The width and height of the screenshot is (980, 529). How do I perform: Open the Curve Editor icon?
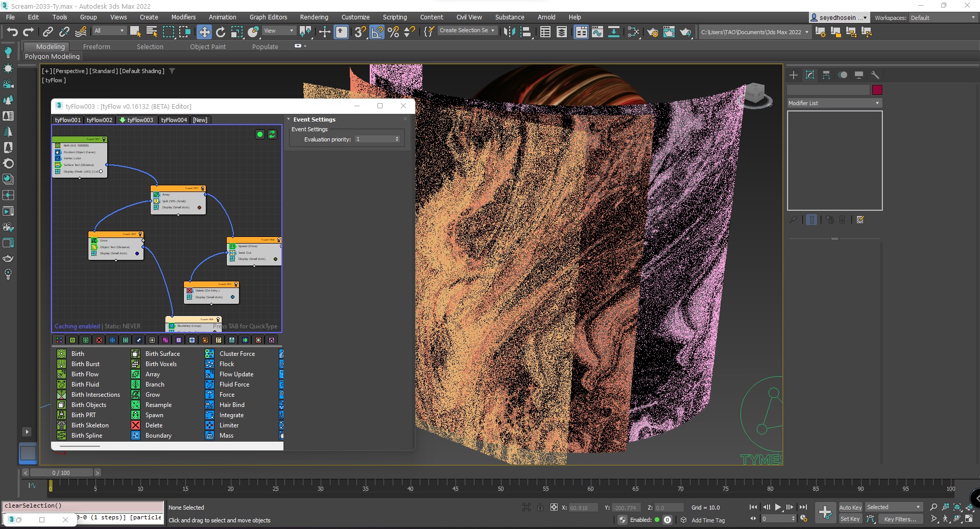tap(597, 32)
